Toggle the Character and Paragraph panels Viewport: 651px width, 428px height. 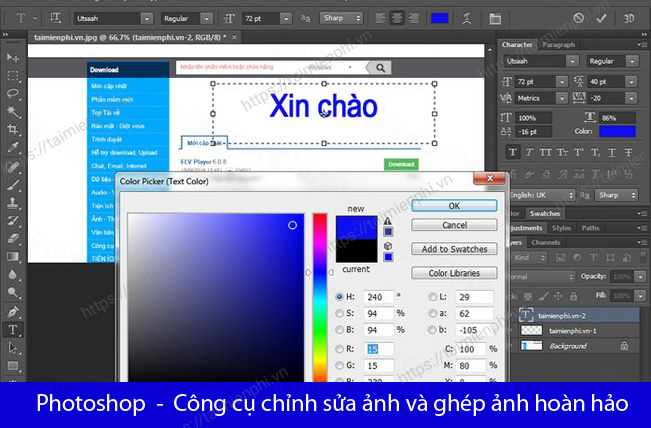[x=495, y=18]
